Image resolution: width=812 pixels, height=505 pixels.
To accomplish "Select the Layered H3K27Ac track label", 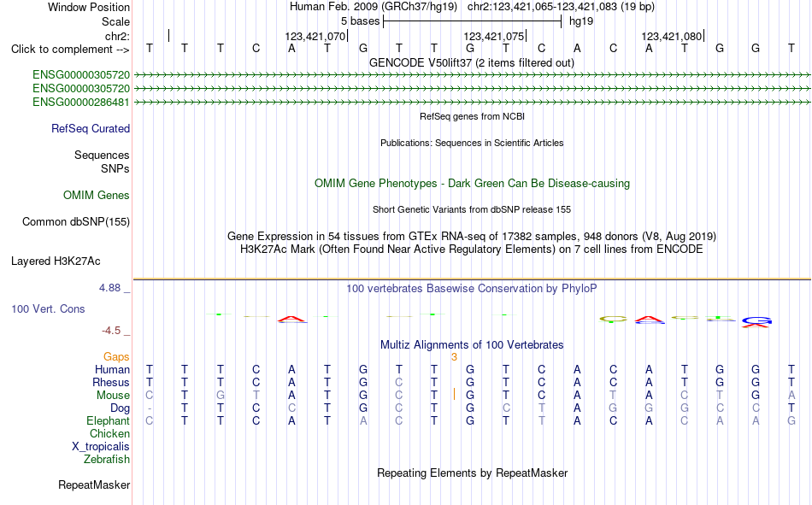I will (56, 261).
